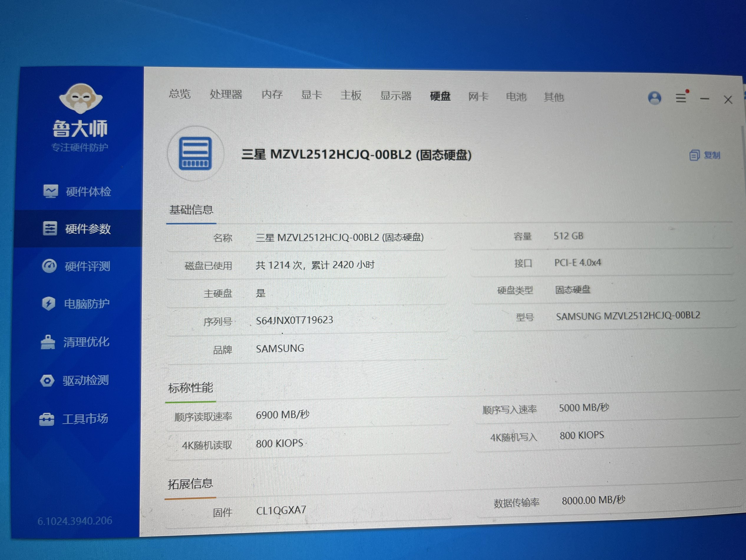Open the 显卡 tab
This screenshot has width=746, height=560.
(x=311, y=95)
